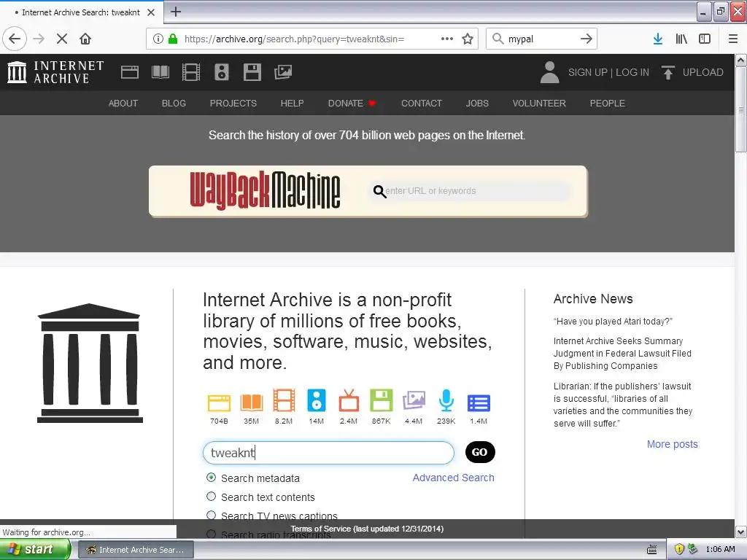Open 14M audio collection icon
Image resolution: width=747 pixels, height=560 pixels.
tap(317, 400)
